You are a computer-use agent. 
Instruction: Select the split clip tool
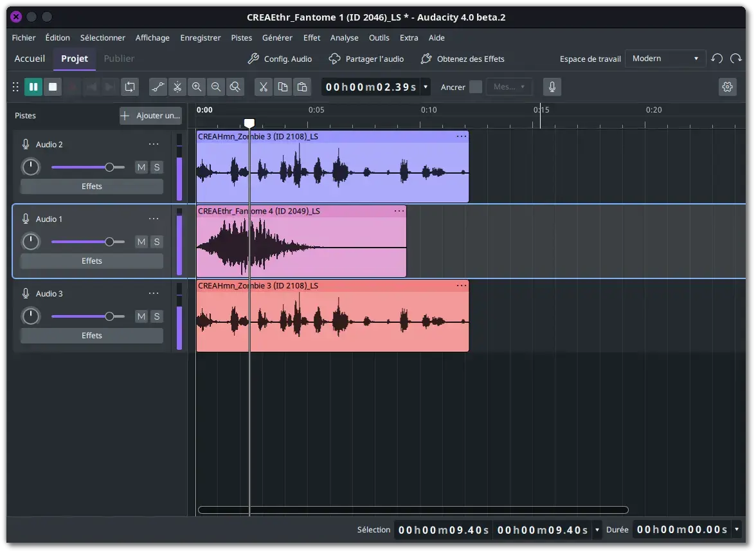tap(177, 87)
